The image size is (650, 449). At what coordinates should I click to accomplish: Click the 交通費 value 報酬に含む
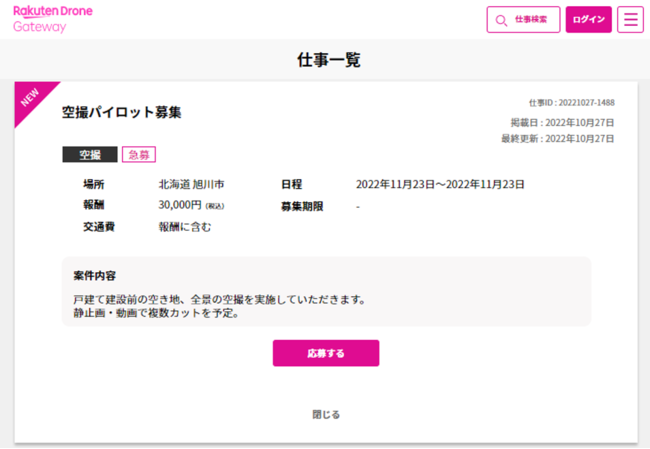pos(185,227)
